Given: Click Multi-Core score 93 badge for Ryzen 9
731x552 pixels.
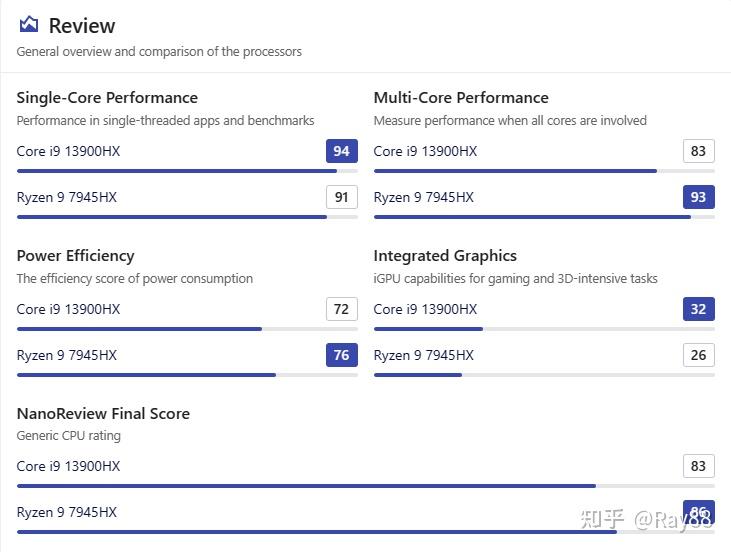Looking at the screenshot, I should click(x=698, y=197).
